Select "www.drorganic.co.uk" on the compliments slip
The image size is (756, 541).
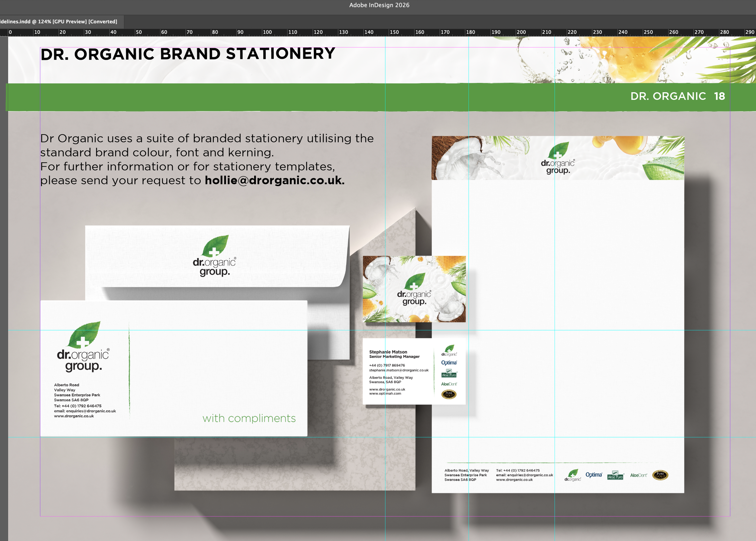tap(74, 416)
